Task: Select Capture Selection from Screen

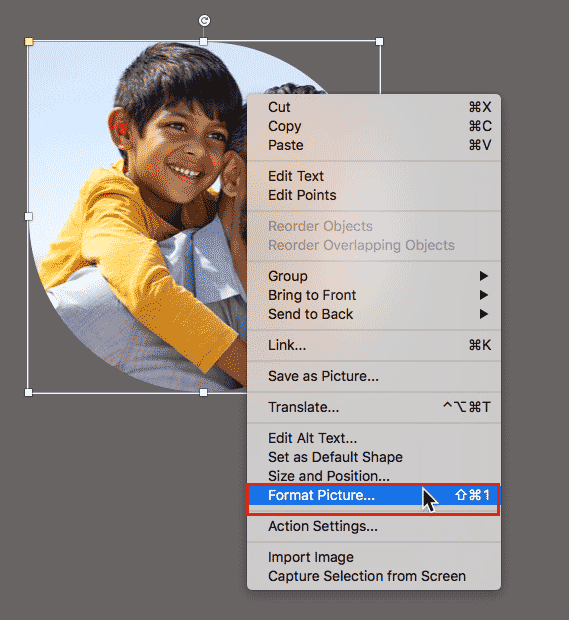Action: pyautogui.click(x=374, y=576)
